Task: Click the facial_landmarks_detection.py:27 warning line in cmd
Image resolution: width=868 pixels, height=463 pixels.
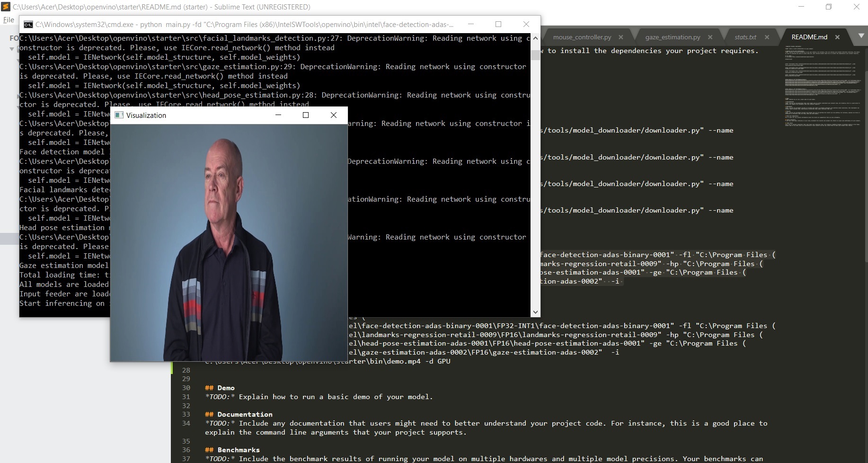Action: pyautogui.click(x=275, y=38)
